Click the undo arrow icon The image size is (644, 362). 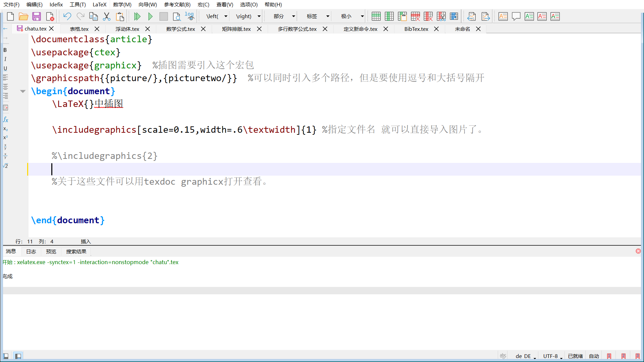coord(67,16)
